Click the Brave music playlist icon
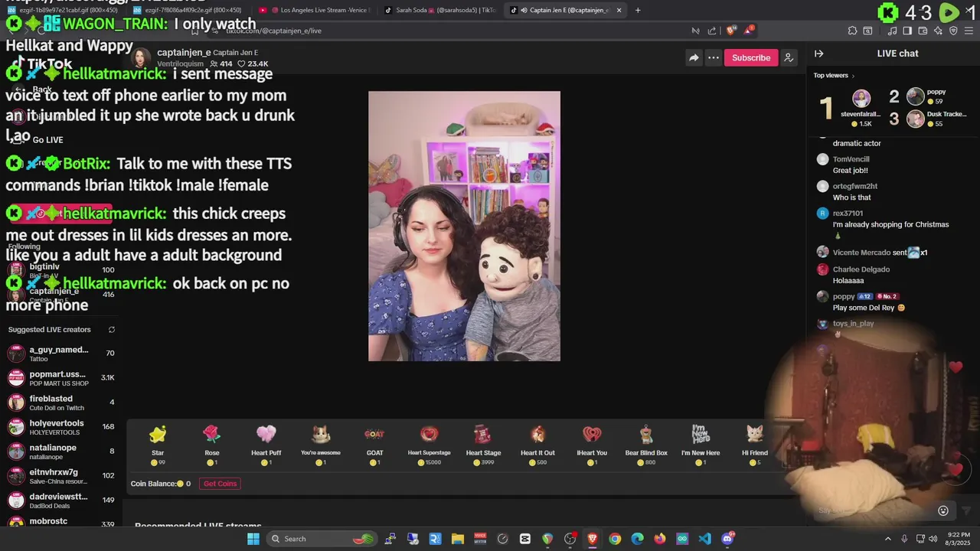Image resolution: width=980 pixels, height=551 pixels. pyautogui.click(x=892, y=31)
